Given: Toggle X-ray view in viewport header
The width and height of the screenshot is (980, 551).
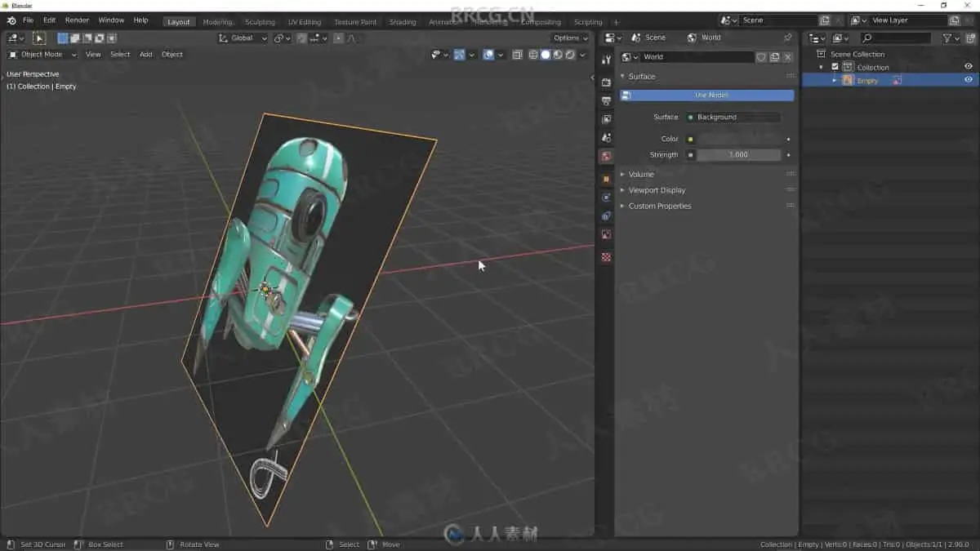Looking at the screenshot, I should point(517,55).
